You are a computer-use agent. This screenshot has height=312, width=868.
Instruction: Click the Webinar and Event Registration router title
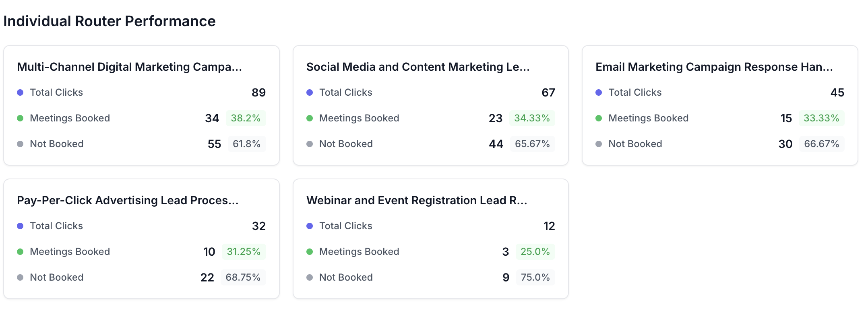(x=416, y=200)
